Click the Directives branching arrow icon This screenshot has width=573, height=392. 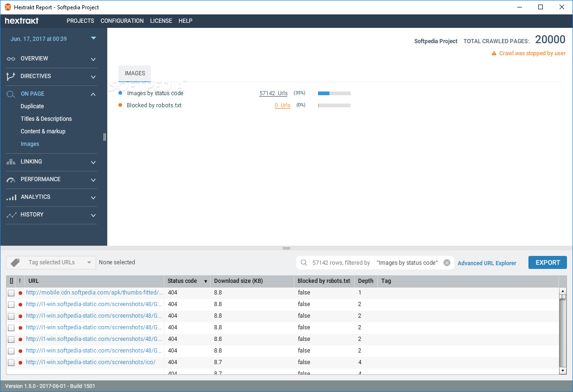[11, 77]
